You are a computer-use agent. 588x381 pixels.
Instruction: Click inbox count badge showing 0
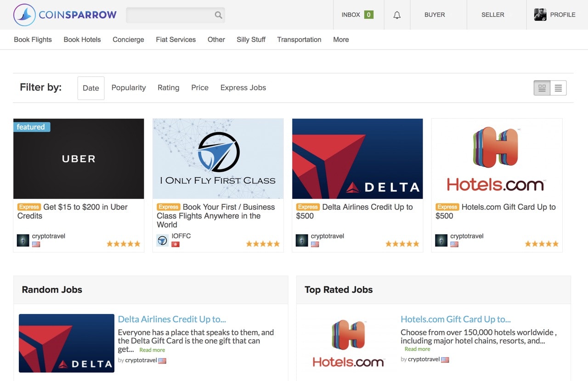[x=368, y=15]
